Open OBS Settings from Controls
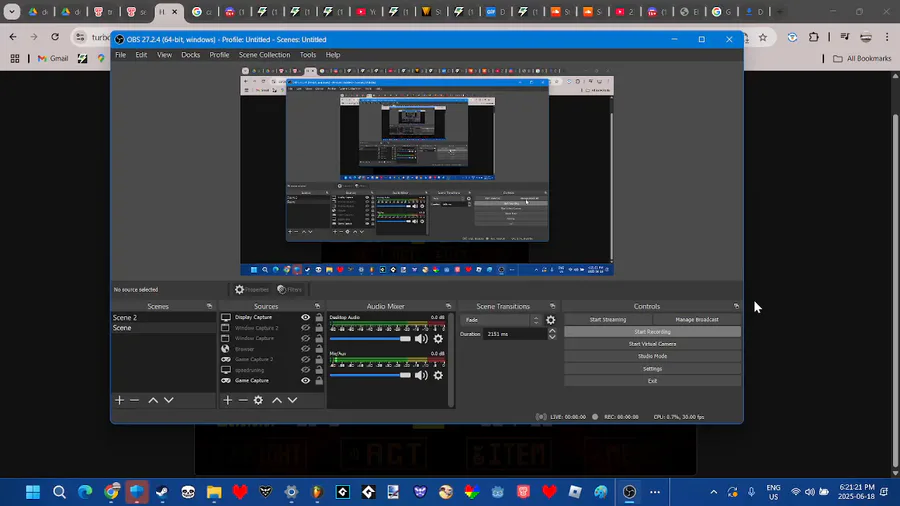The height and width of the screenshot is (506, 900). pyautogui.click(x=653, y=369)
